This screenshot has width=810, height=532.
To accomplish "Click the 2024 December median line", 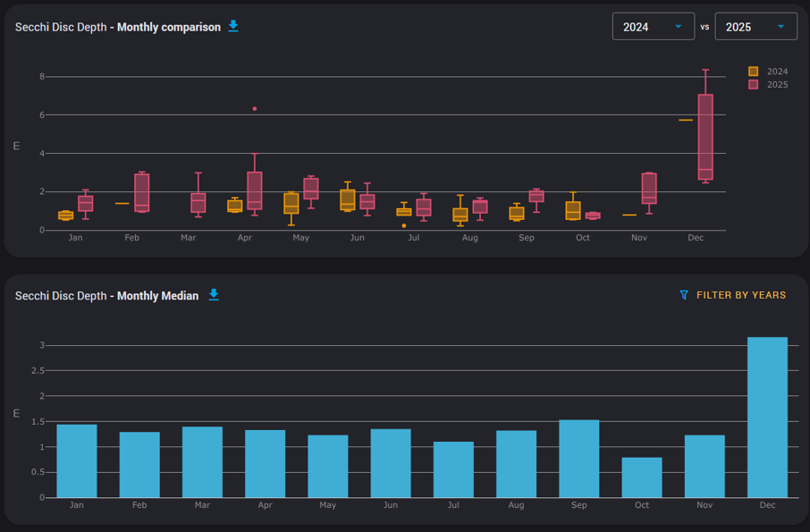I will pyautogui.click(x=686, y=120).
